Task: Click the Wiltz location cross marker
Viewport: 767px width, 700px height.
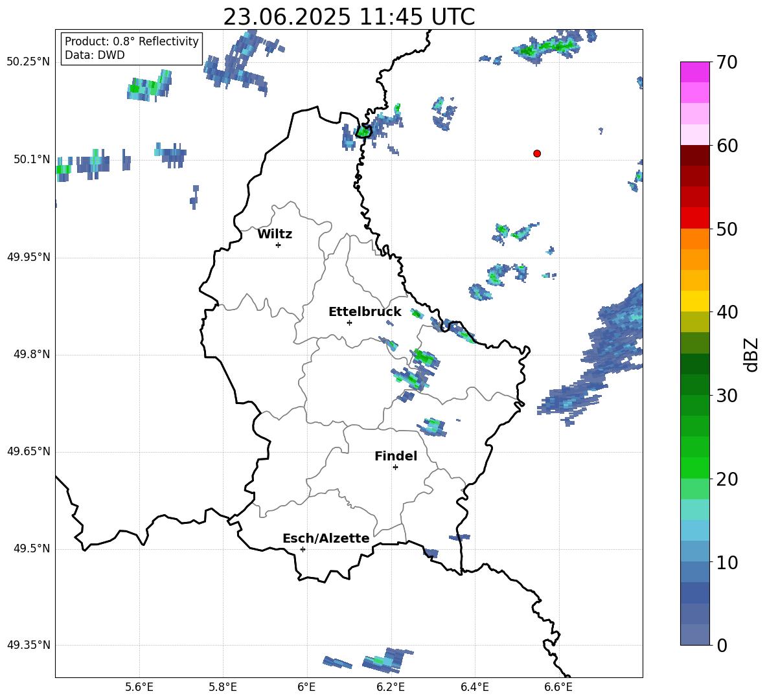Action: click(279, 245)
